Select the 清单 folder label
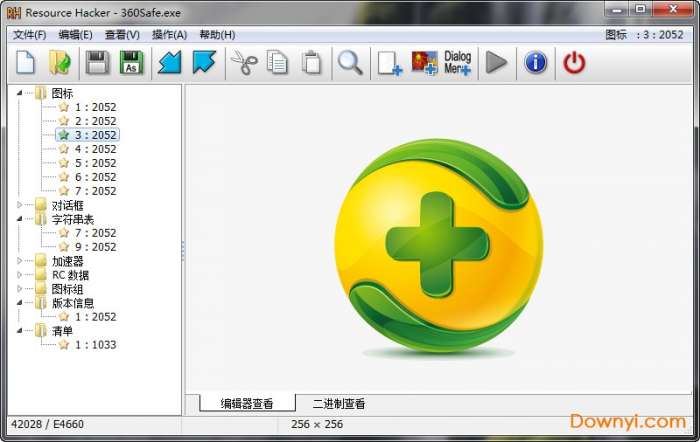The width and height of the screenshot is (700, 442). (x=62, y=331)
